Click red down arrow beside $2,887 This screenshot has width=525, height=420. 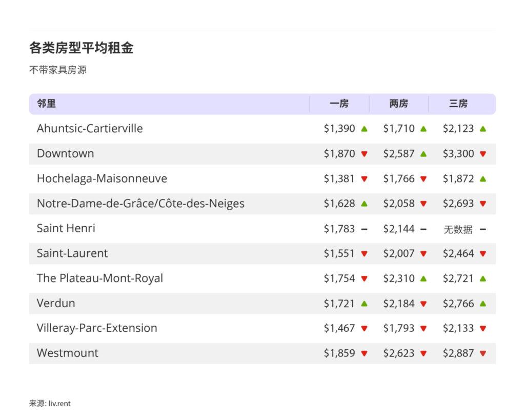click(x=483, y=353)
